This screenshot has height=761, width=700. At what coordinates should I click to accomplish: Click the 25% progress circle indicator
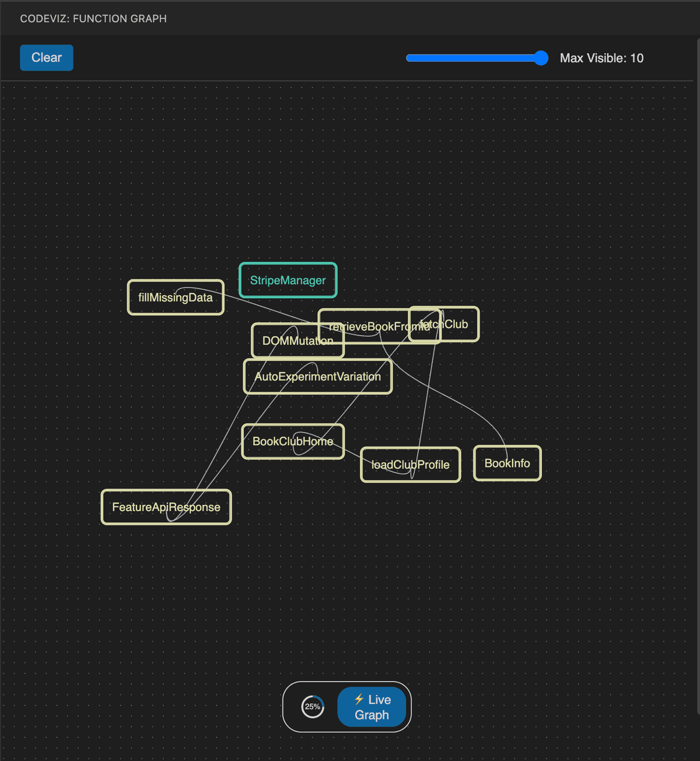click(x=313, y=707)
